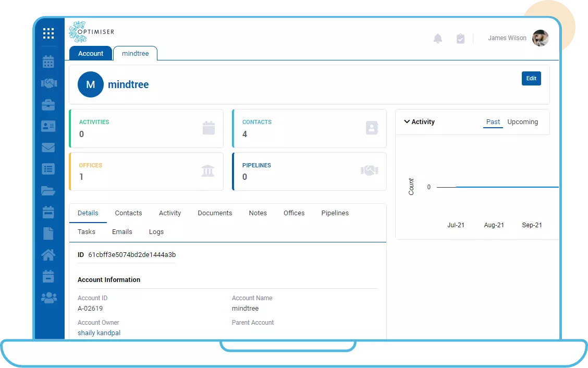Click the Sep-21 chart axis label
The image size is (588, 368).
tap(532, 225)
